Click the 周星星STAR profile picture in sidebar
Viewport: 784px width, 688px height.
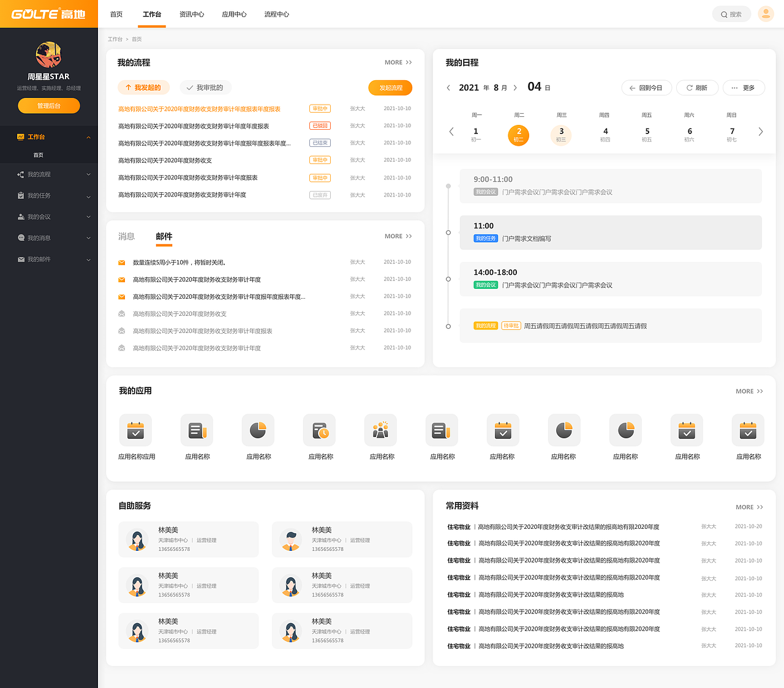pyautogui.click(x=48, y=55)
